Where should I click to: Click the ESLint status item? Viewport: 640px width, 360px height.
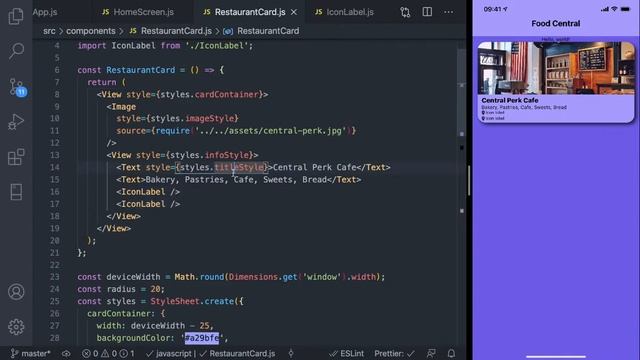point(346,353)
